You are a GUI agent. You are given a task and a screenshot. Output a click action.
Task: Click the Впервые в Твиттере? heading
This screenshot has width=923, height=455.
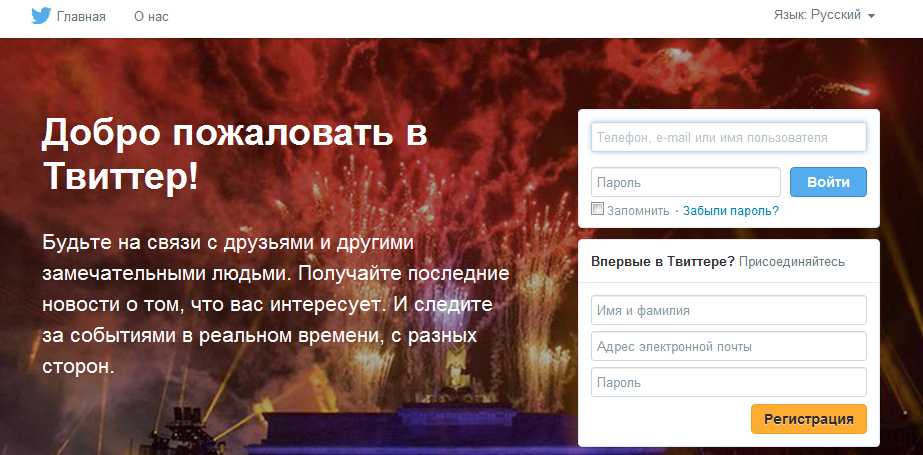tap(663, 262)
